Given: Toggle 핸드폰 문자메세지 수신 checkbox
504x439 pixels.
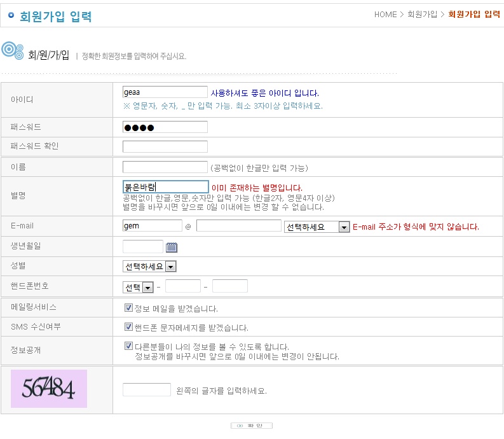Looking at the screenshot, I should [x=128, y=327].
